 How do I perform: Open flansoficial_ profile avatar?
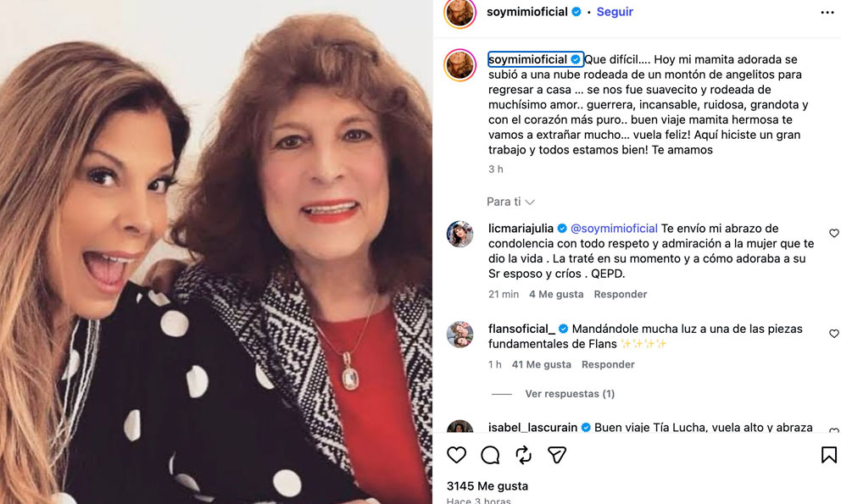459,334
